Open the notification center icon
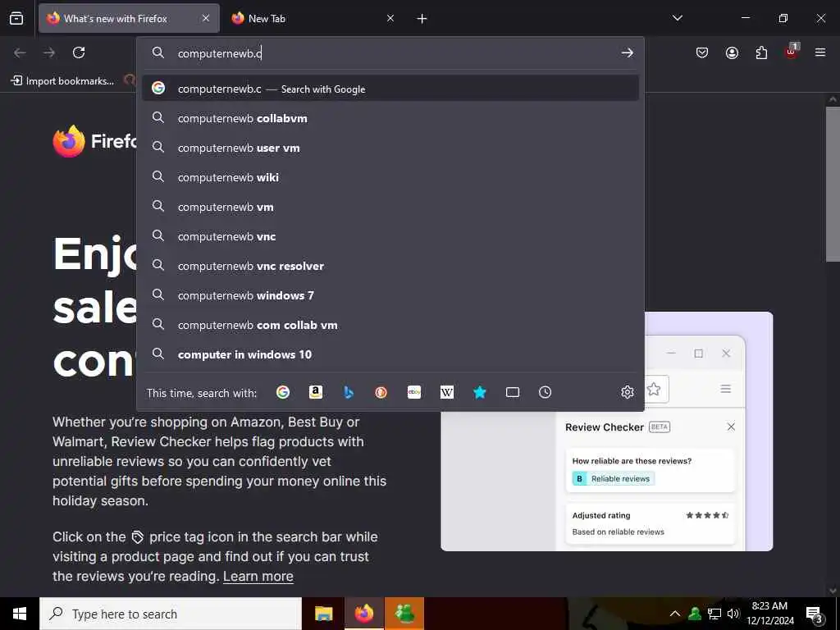Viewport: 840px width, 630px height. [x=815, y=614]
